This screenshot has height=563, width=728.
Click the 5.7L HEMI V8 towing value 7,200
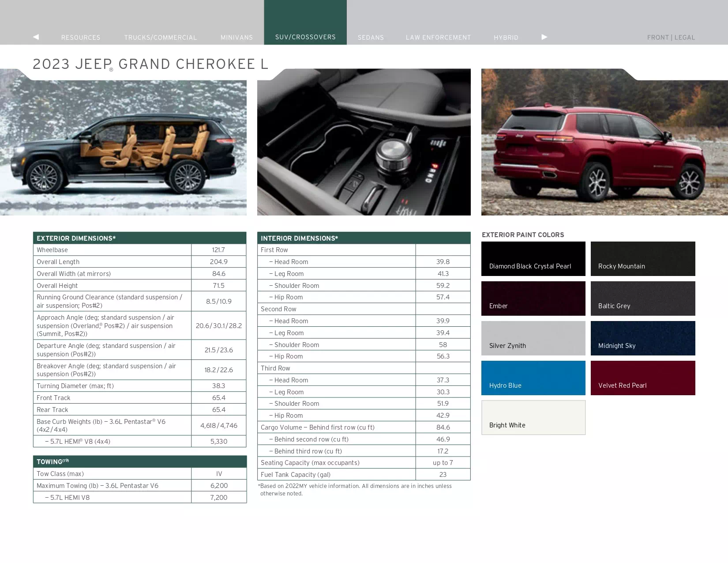(x=219, y=498)
